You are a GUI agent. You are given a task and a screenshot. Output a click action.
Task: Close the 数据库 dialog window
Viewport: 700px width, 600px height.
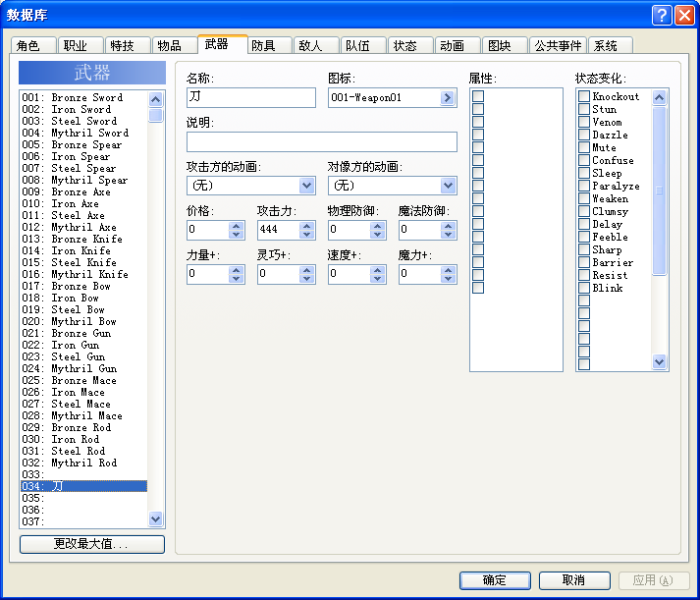684,16
